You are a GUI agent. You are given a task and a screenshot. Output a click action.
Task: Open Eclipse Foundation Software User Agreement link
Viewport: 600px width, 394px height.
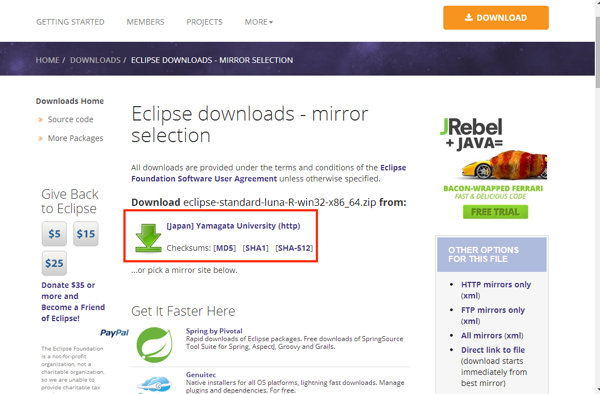269,173
